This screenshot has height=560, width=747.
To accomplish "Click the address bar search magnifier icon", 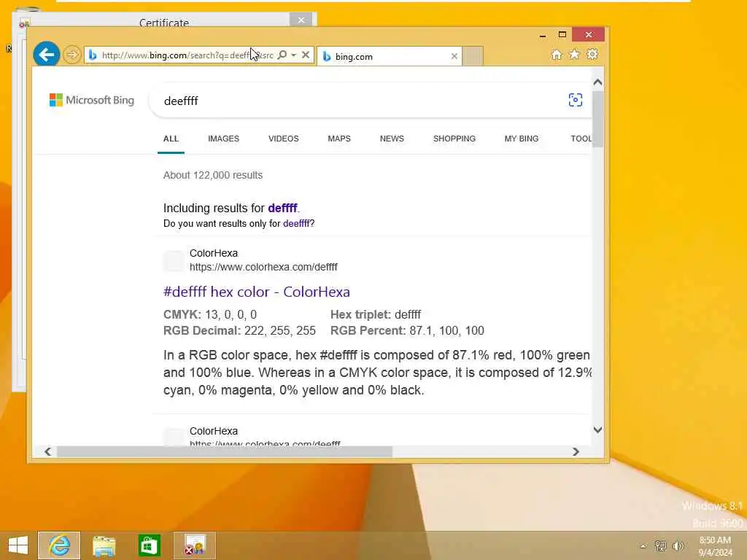I will coord(282,55).
